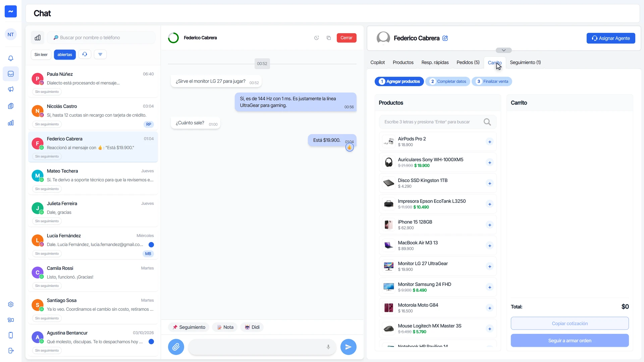
Task: Switch to Copilot tab
Action: pyautogui.click(x=378, y=62)
